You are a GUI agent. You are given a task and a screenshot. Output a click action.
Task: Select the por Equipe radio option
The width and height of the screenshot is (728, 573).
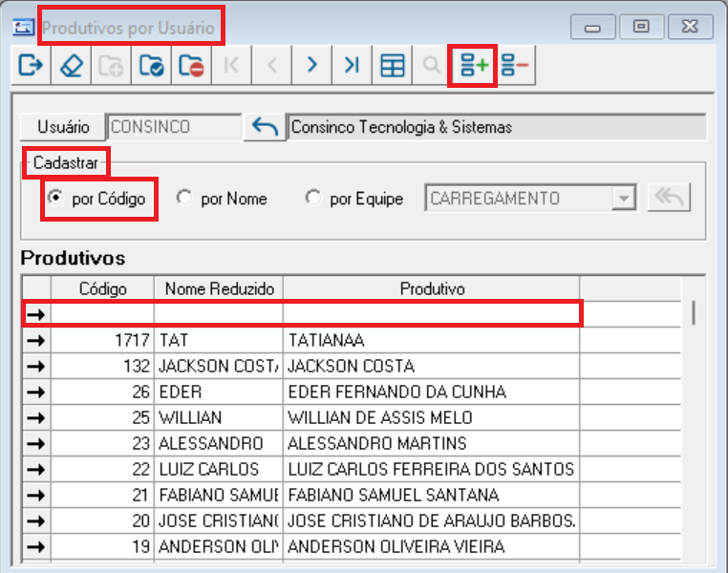coord(313,198)
